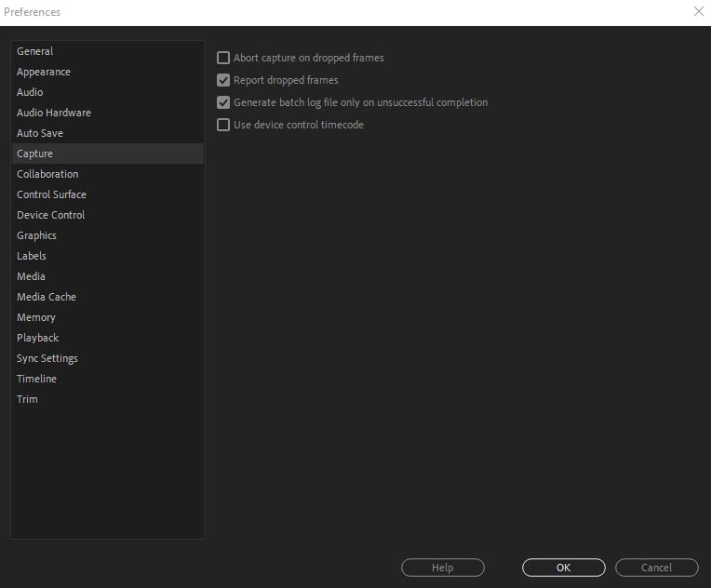Select Appearance in the sidebar
Image resolution: width=711 pixels, height=588 pixels.
[x=108, y=72]
